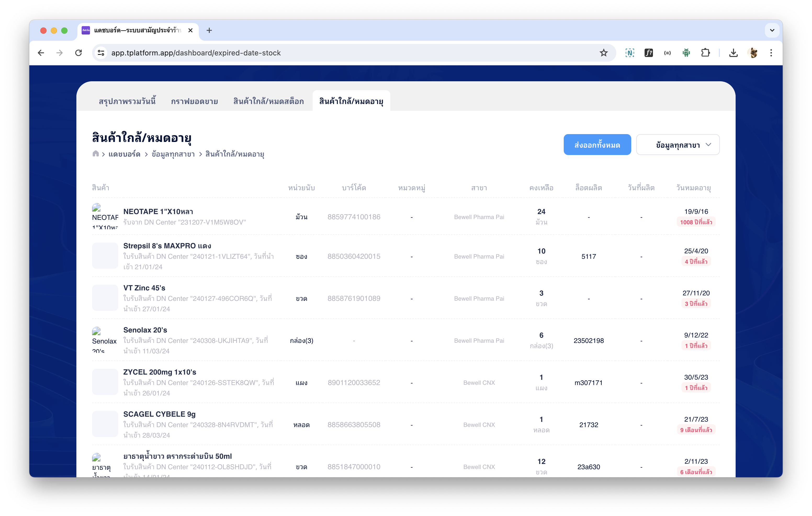Go to สินค้าใกล้/หมดสต็อก tab
The height and width of the screenshot is (516, 812).
coord(268,101)
